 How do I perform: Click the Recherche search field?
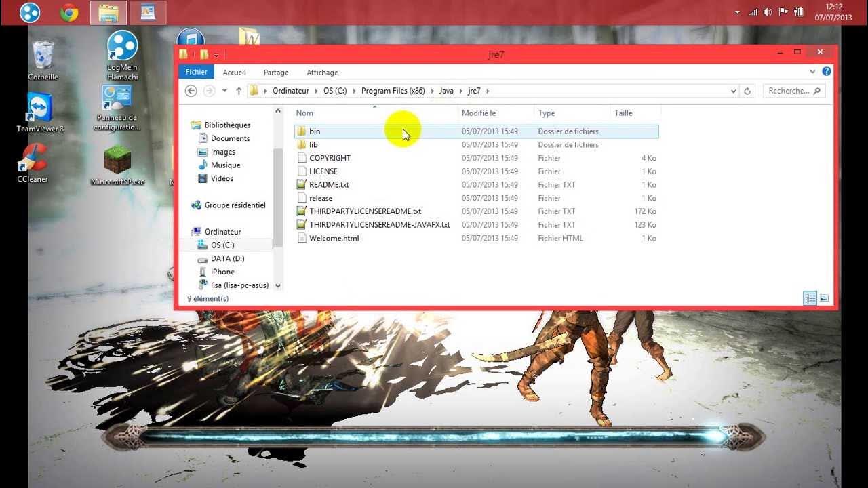(x=794, y=91)
